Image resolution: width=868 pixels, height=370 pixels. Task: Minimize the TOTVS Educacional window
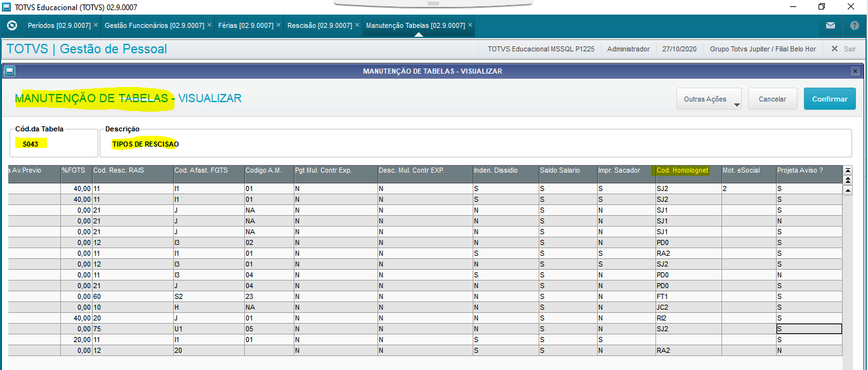[793, 7]
